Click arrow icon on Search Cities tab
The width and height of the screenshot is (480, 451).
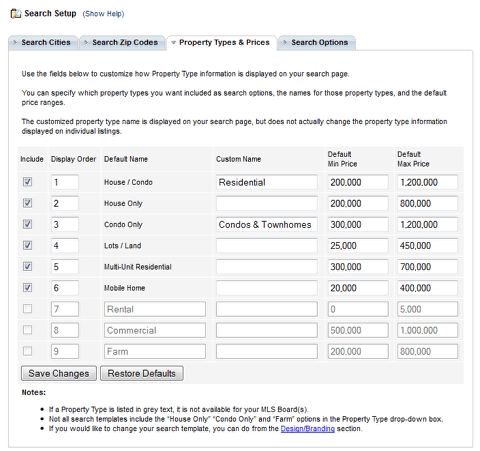15,42
